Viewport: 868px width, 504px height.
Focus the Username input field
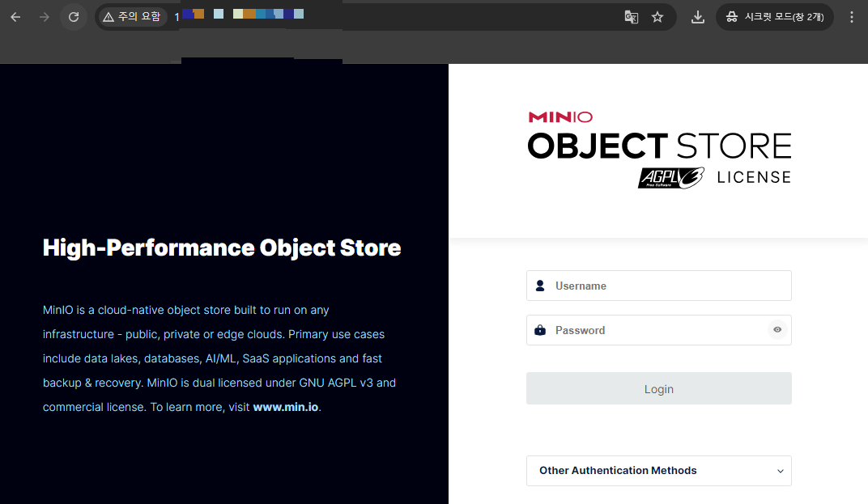tap(659, 286)
